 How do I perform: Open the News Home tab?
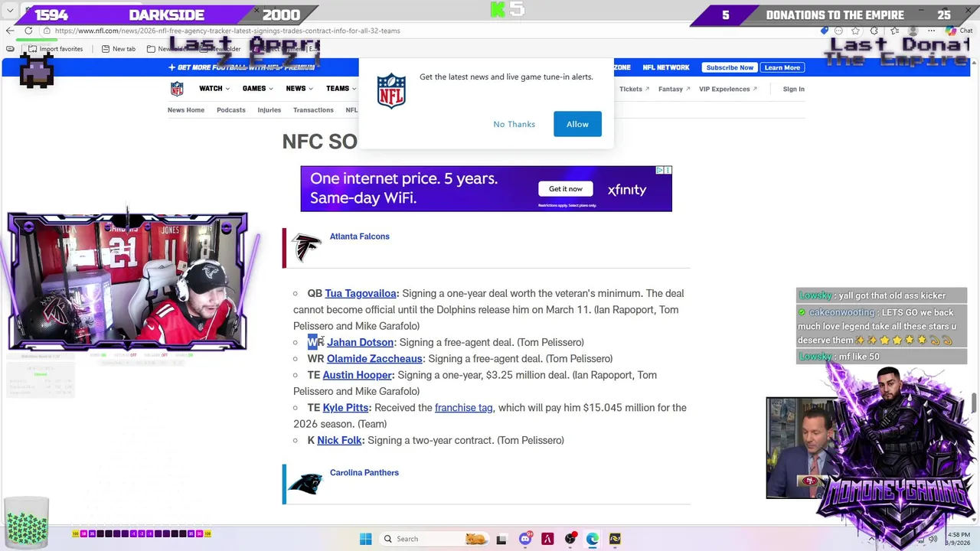[186, 110]
